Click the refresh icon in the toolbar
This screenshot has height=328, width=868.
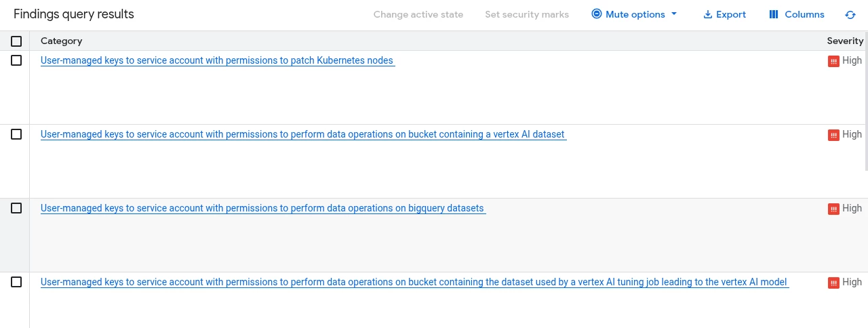pos(850,15)
